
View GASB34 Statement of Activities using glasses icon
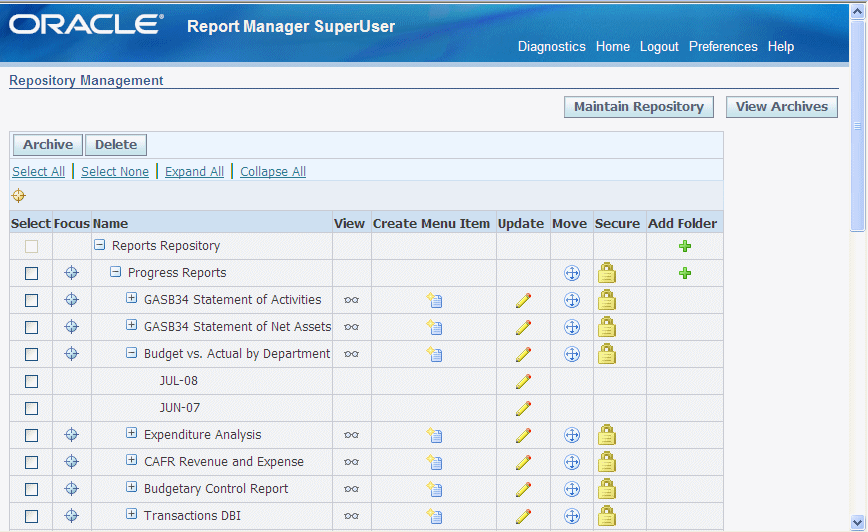tap(352, 300)
